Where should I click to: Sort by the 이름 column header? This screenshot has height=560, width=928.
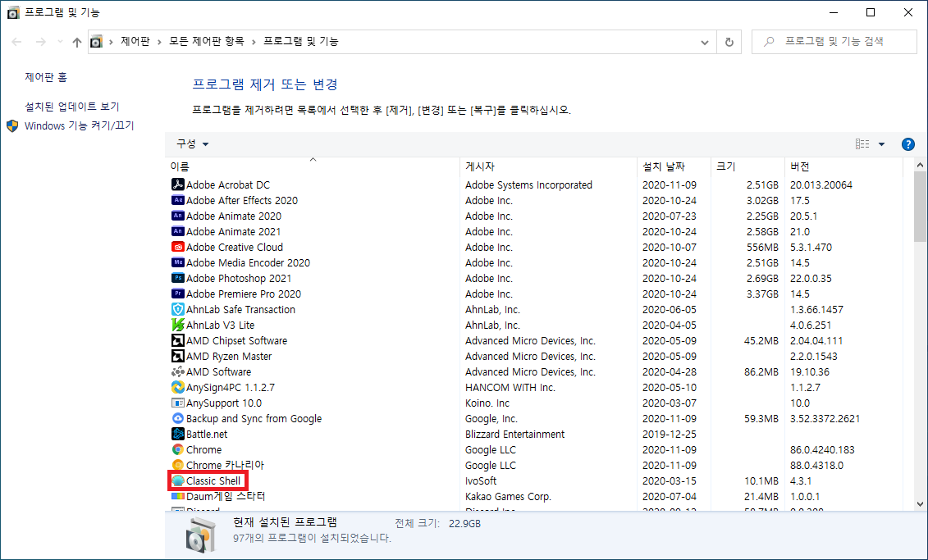[x=313, y=166]
